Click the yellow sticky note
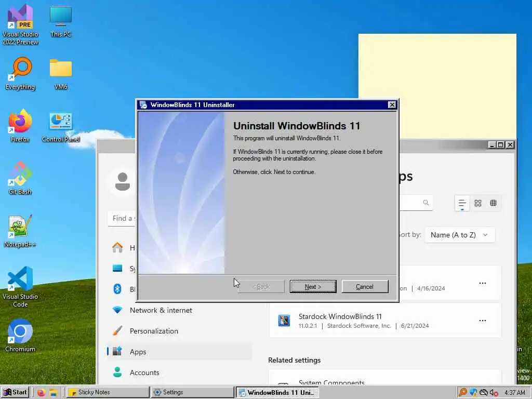The height and width of the screenshot is (399, 532). [437, 87]
